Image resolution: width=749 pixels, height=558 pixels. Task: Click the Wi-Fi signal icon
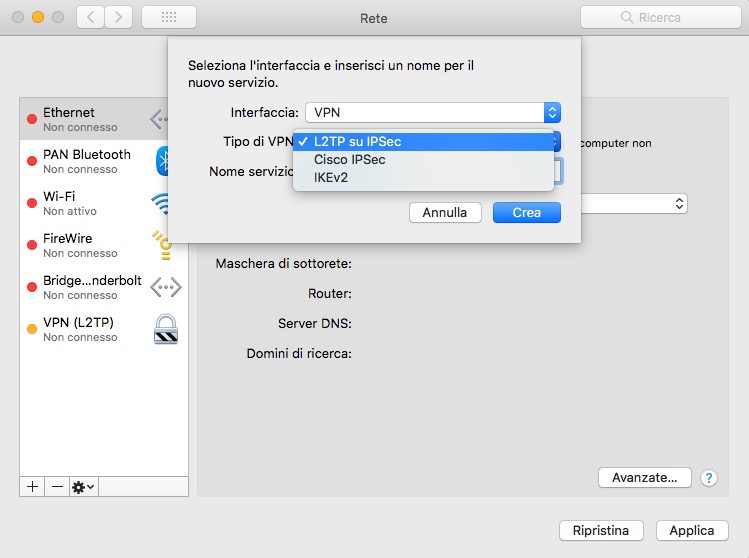pos(160,203)
